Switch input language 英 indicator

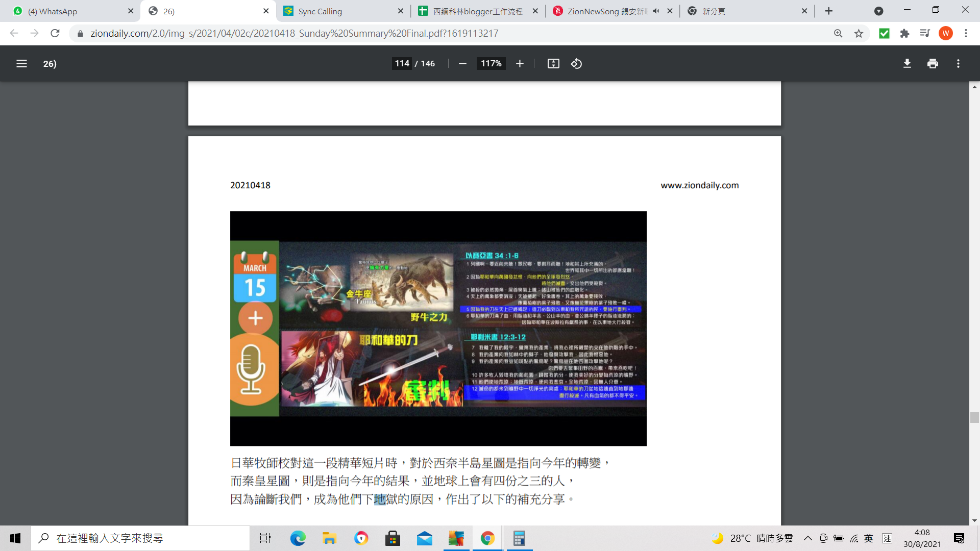tap(869, 538)
